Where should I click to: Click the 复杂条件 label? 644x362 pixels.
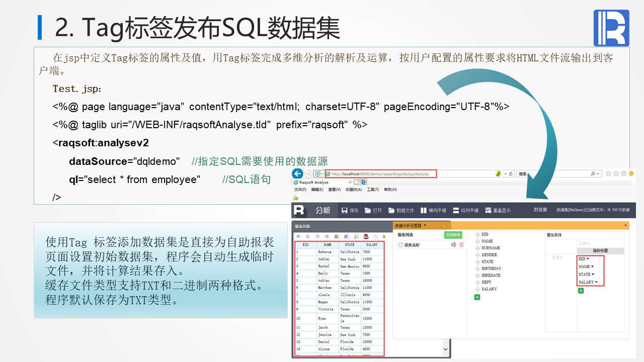click(554, 235)
